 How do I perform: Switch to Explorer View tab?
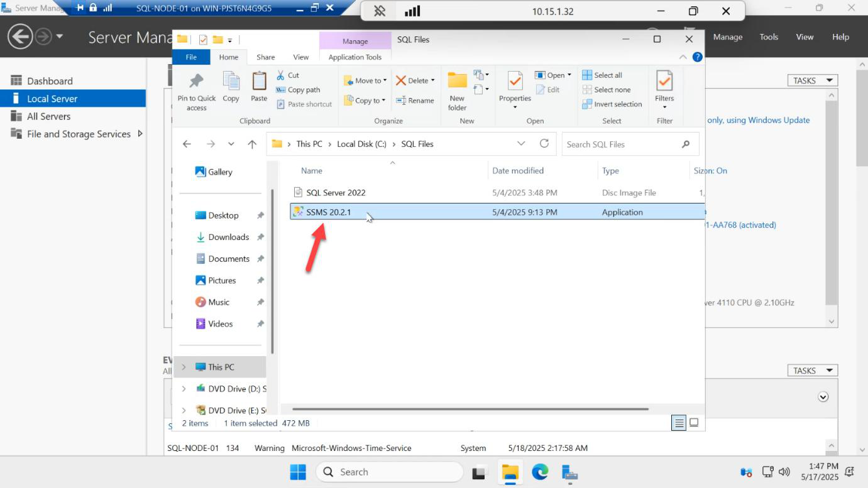(x=301, y=57)
